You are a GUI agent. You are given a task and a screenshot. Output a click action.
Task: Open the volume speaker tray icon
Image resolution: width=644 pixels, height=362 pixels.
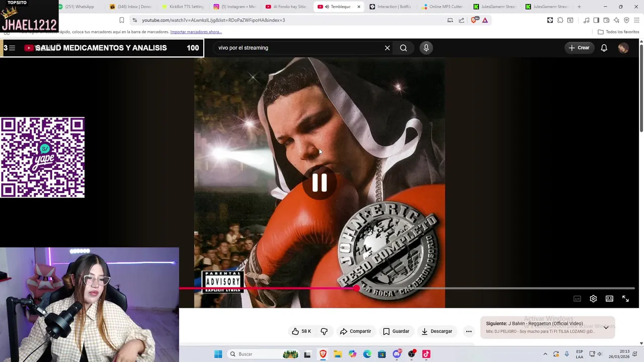click(x=599, y=354)
